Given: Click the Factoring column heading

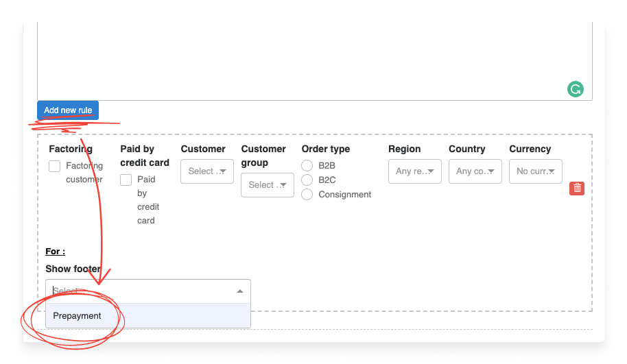Looking at the screenshot, I should (71, 149).
